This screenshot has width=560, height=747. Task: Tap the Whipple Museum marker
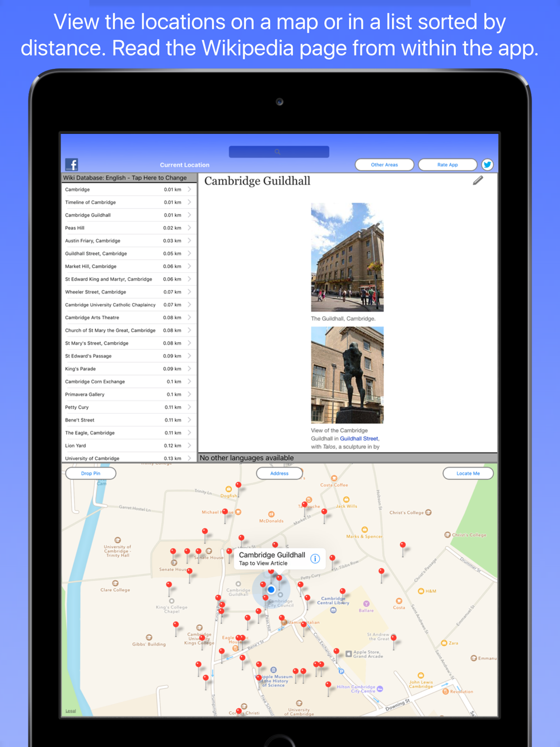(273, 670)
